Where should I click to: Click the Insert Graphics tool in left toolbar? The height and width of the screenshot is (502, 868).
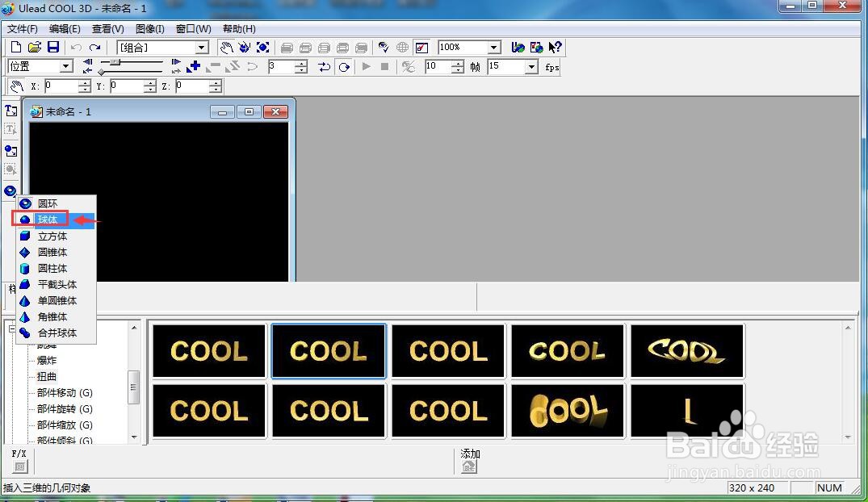[x=10, y=151]
